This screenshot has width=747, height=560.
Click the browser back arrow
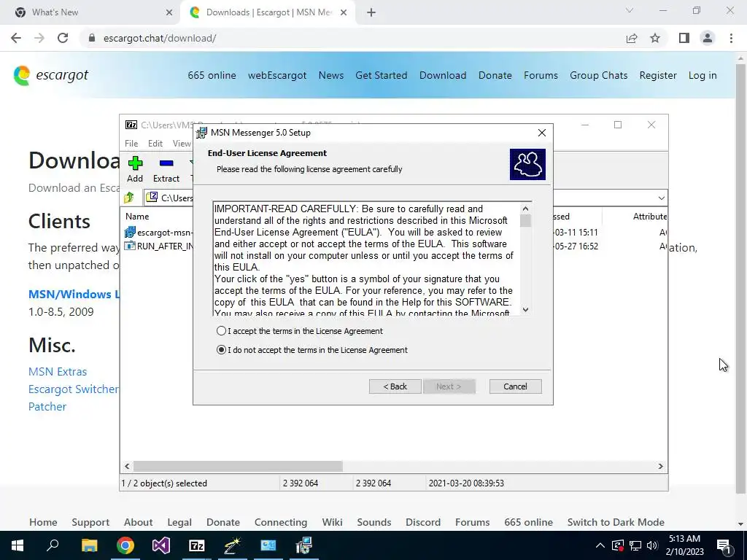[16, 38]
